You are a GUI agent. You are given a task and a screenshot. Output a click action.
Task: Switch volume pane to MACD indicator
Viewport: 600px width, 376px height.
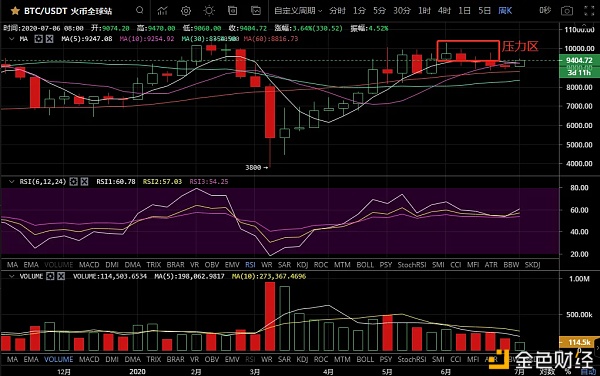click(89, 360)
